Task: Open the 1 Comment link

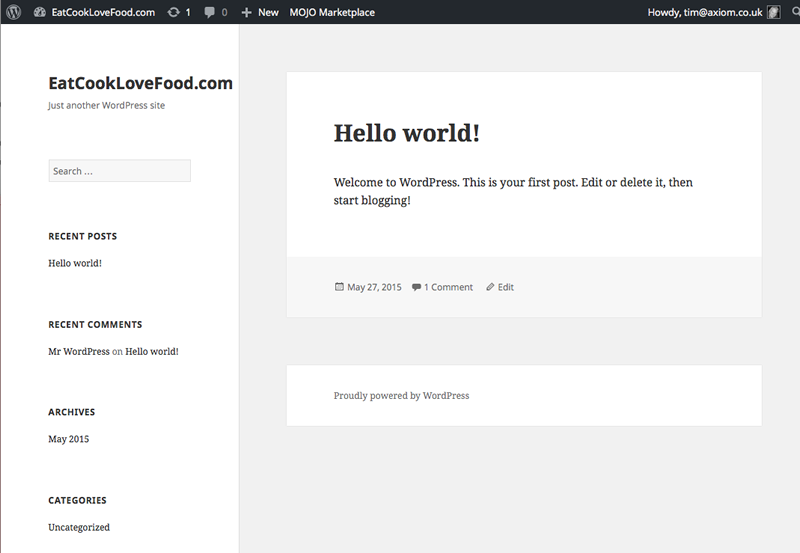Action: tap(448, 287)
